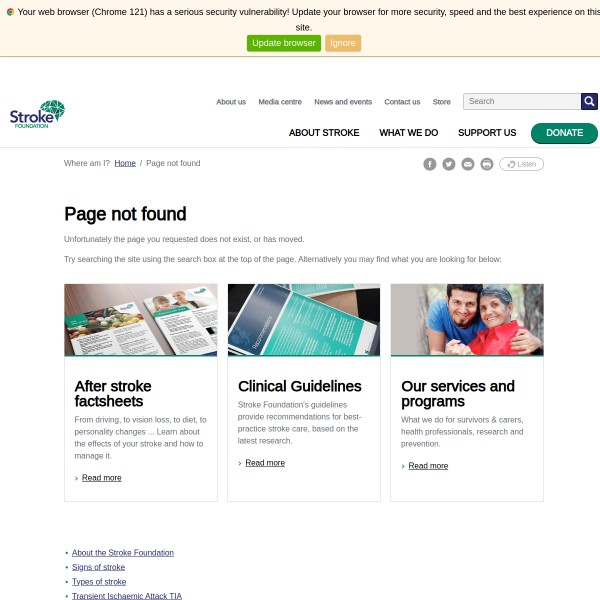Follow the Signs of stroke link
600x600 pixels.
click(x=98, y=567)
